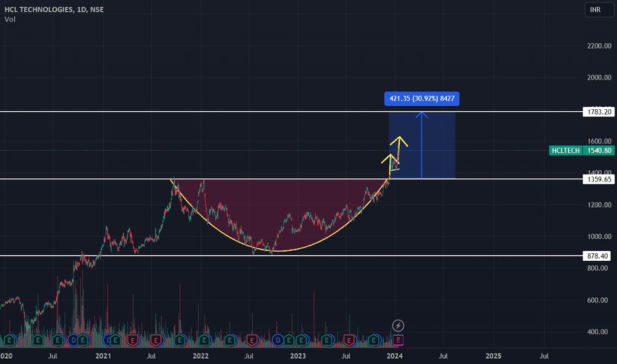This screenshot has height=364, width=617.
Task: Select the 878.40 horizontal line price label
Action: (x=598, y=255)
